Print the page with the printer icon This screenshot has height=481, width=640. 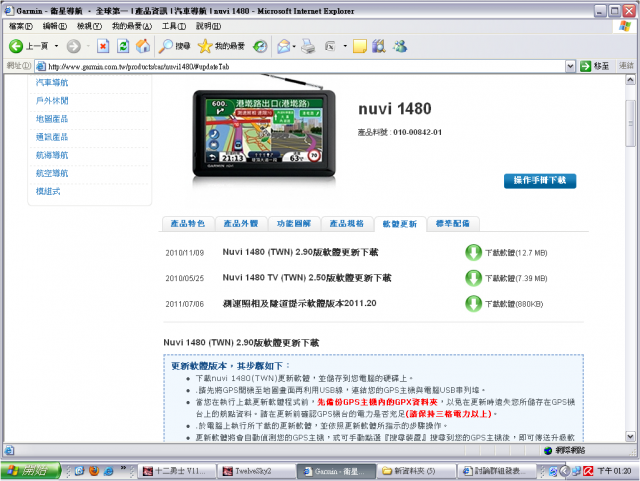308,46
